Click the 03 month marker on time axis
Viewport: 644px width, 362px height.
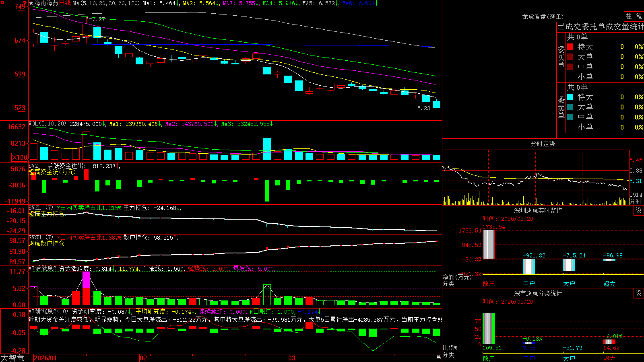pos(292,358)
